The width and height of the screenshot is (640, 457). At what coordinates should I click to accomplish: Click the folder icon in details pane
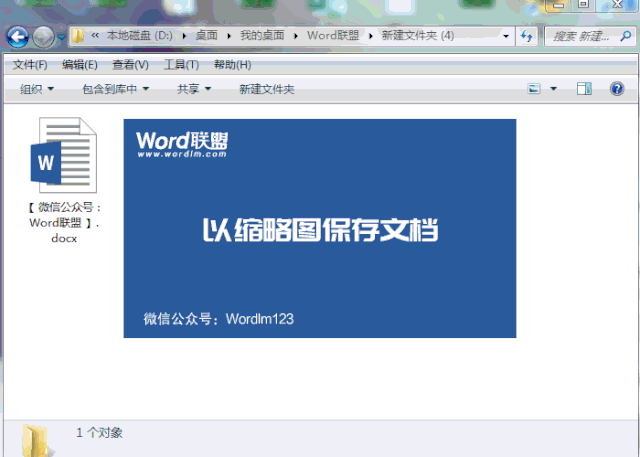38,441
